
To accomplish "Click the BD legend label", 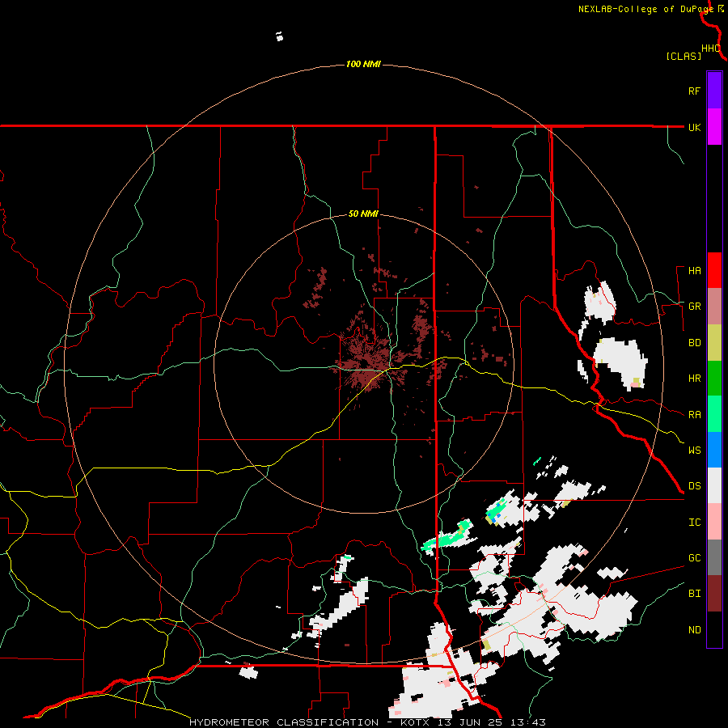I will click(694, 343).
